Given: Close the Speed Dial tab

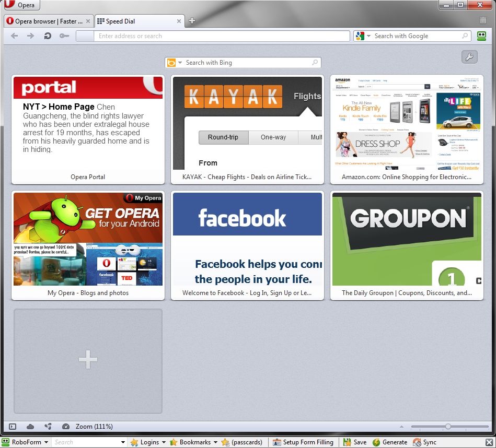Looking at the screenshot, I should (x=179, y=21).
